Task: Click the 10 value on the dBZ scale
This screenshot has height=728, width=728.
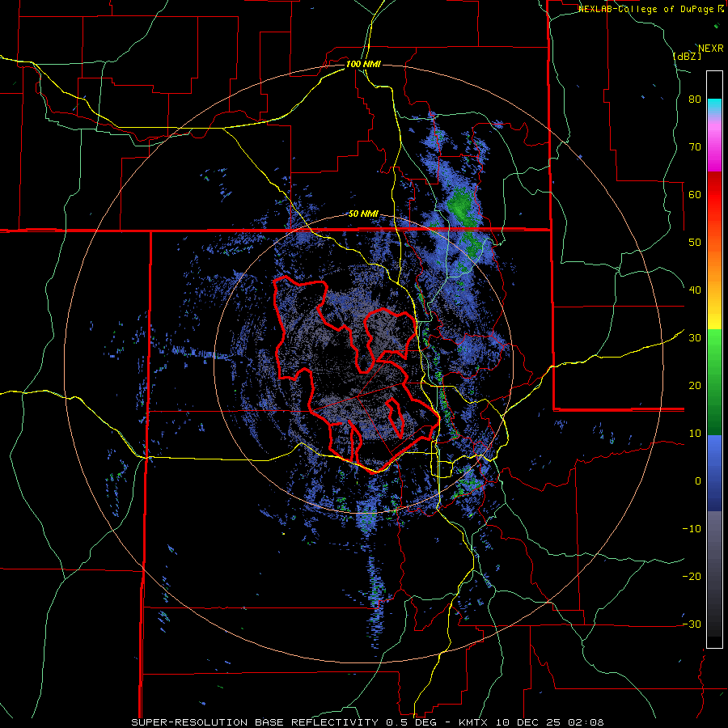Action: coord(695,434)
